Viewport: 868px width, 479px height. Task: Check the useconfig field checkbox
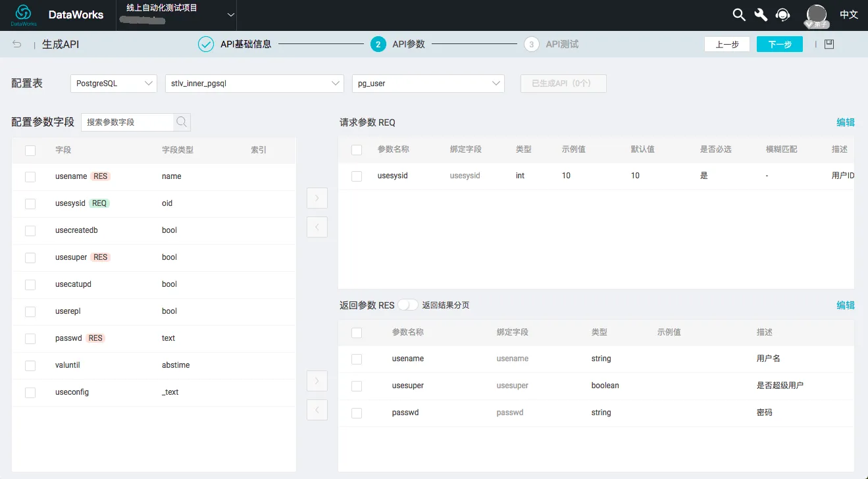pyautogui.click(x=30, y=392)
